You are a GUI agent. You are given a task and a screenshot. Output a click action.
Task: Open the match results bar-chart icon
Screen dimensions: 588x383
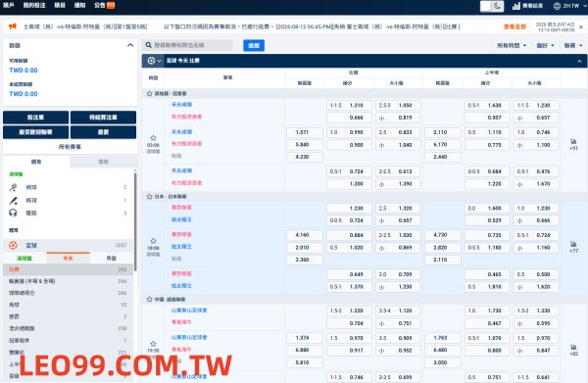click(x=516, y=6)
